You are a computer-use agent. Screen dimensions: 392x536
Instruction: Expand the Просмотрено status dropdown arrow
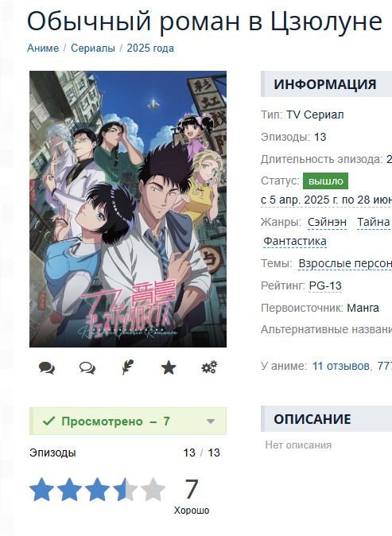211,421
